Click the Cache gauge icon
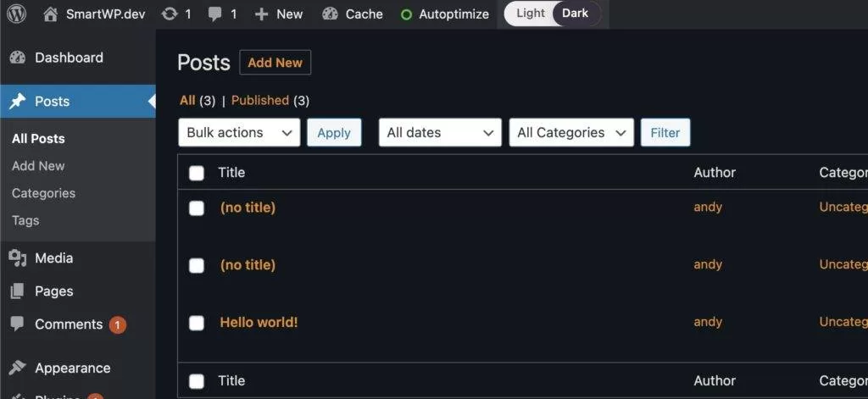 [x=331, y=14]
